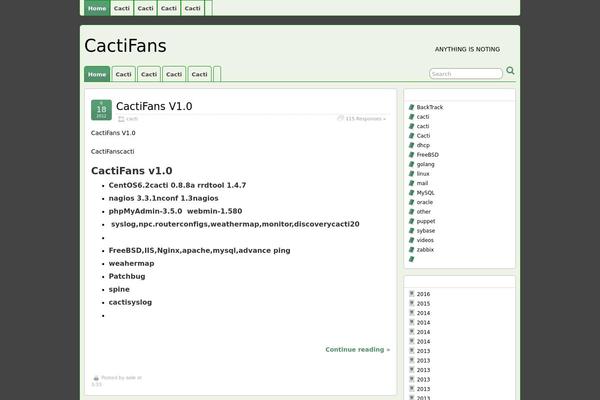
Task: Click the weahermap bullet text
Action: click(131, 263)
